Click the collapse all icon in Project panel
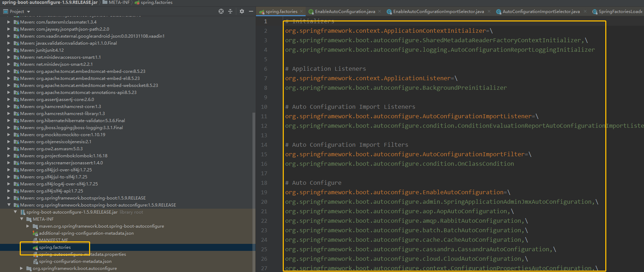644x272 pixels. point(230,11)
